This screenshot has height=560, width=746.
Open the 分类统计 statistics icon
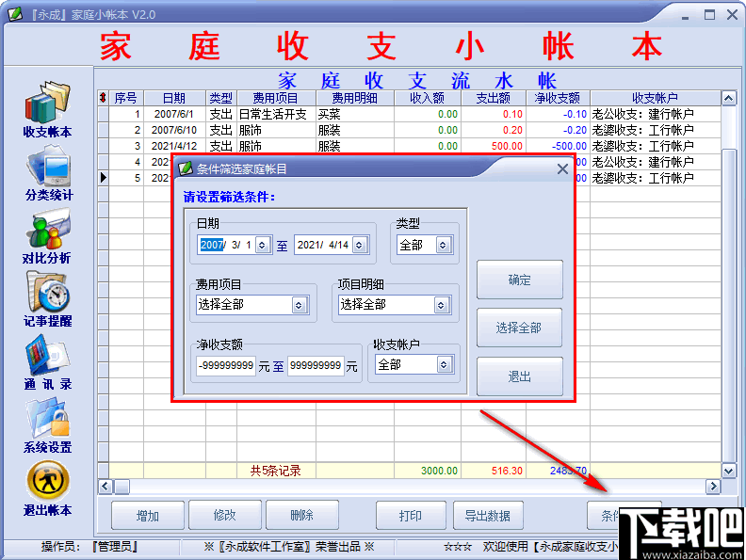tap(49, 167)
